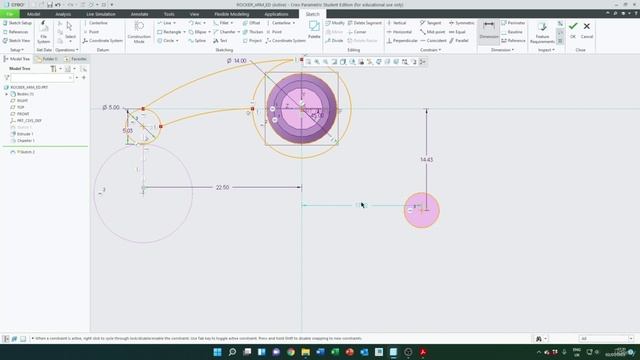Accept sketch with OK checkmark
640x360 pixels.
click(x=573, y=30)
